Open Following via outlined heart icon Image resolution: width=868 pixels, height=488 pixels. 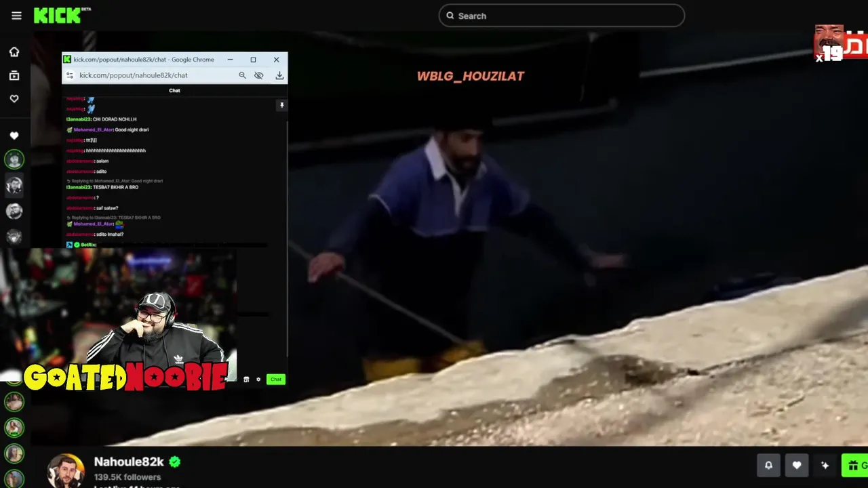pyautogui.click(x=14, y=98)
